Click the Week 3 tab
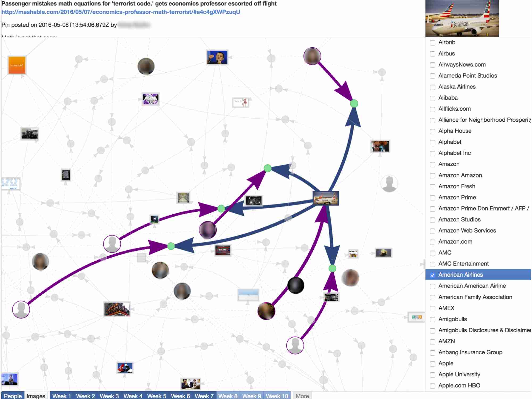Image resolution: width=532 pixels, height=399 pixels. point(109,396)
